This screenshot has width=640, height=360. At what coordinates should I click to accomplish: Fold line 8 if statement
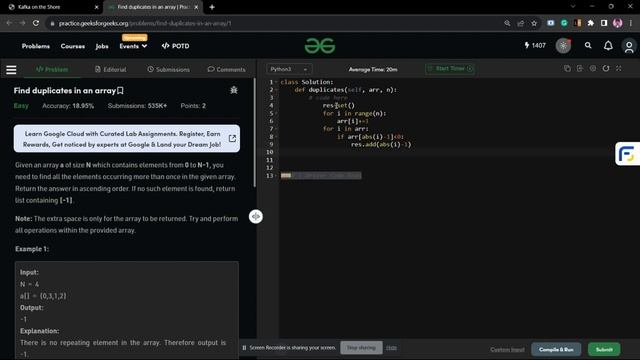(x=276, y=137)
